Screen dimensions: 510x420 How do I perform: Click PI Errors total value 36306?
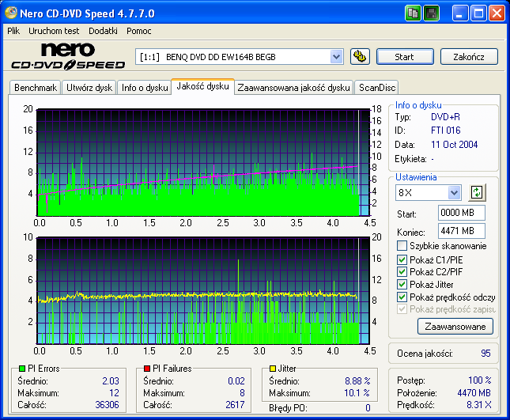(107, 405)
